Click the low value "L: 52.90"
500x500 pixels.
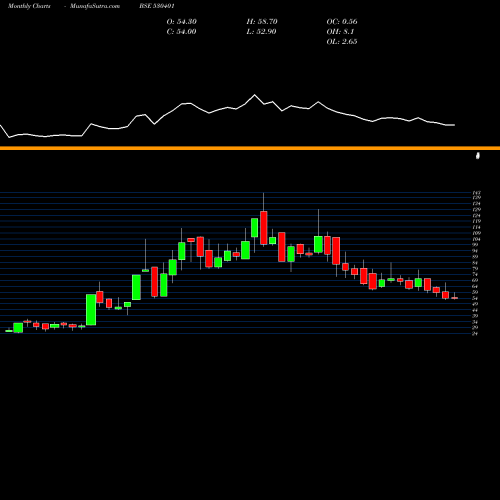point(261,32)
